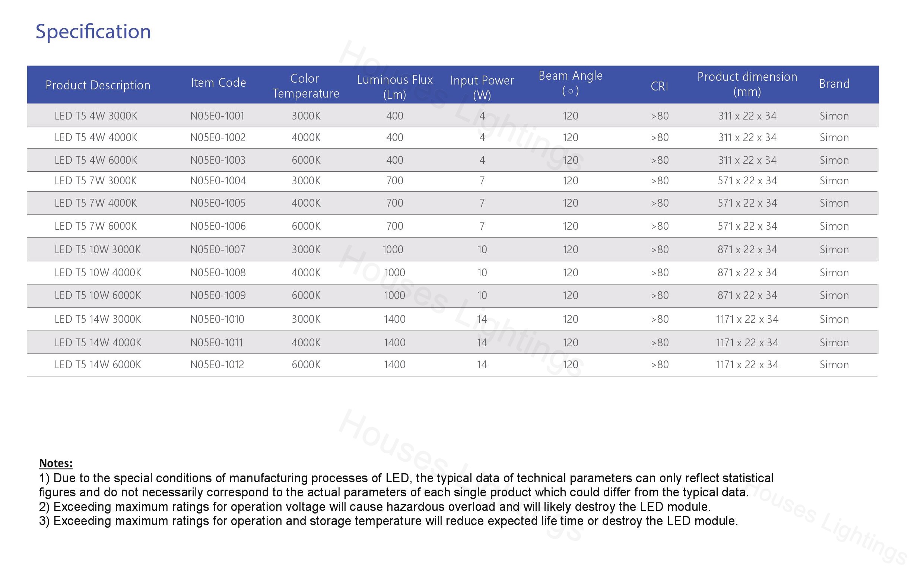924x582 pixels.
Task: Click input power 7 in N05E0-1006 row
Action: 482,226
